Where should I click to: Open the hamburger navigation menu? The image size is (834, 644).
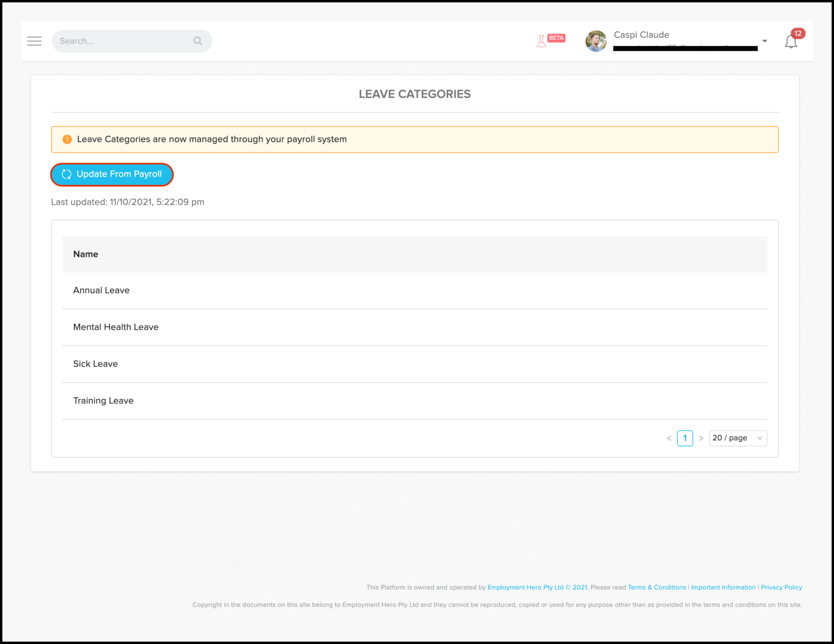coord(34,41)
